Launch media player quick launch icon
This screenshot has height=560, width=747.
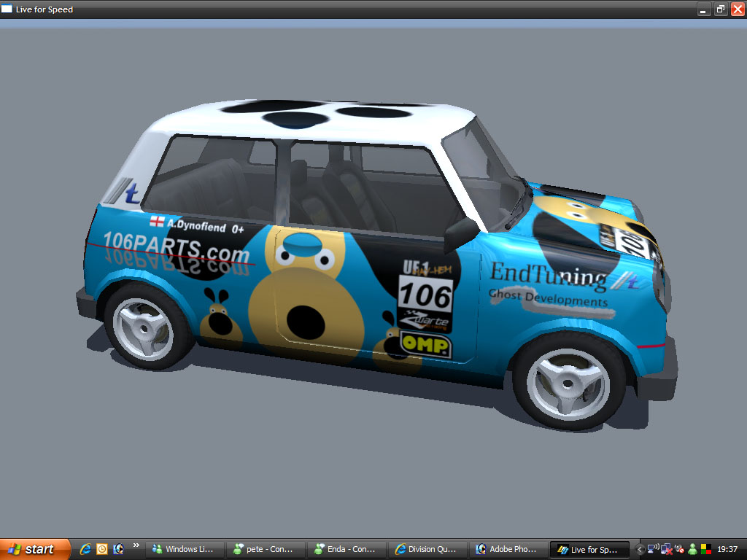(x=119, y=549)
